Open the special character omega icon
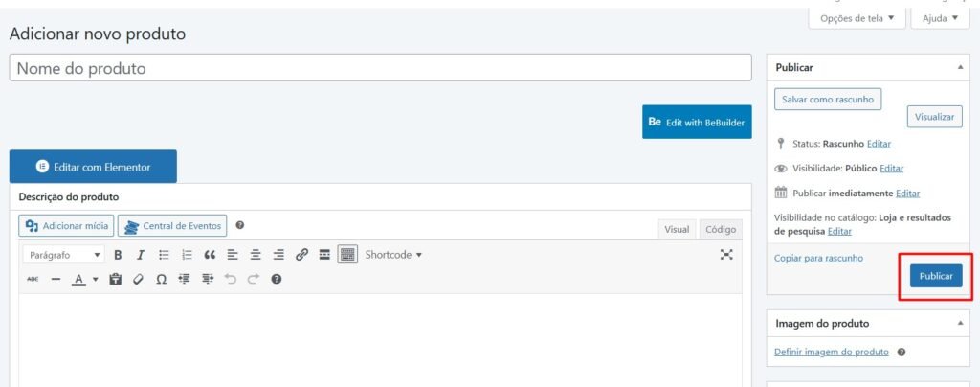 (161, 280)
